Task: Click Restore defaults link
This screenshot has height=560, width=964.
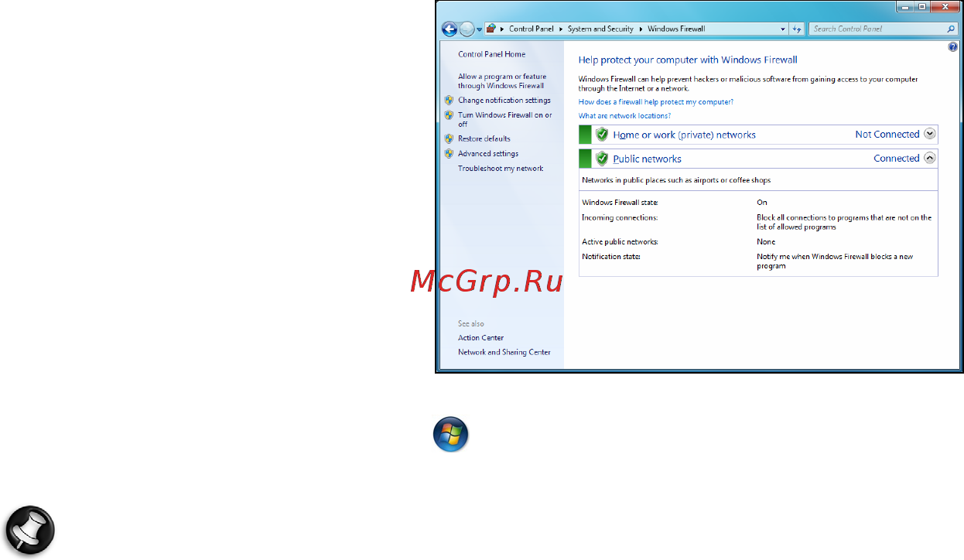Action: click(x=484, y=138)
